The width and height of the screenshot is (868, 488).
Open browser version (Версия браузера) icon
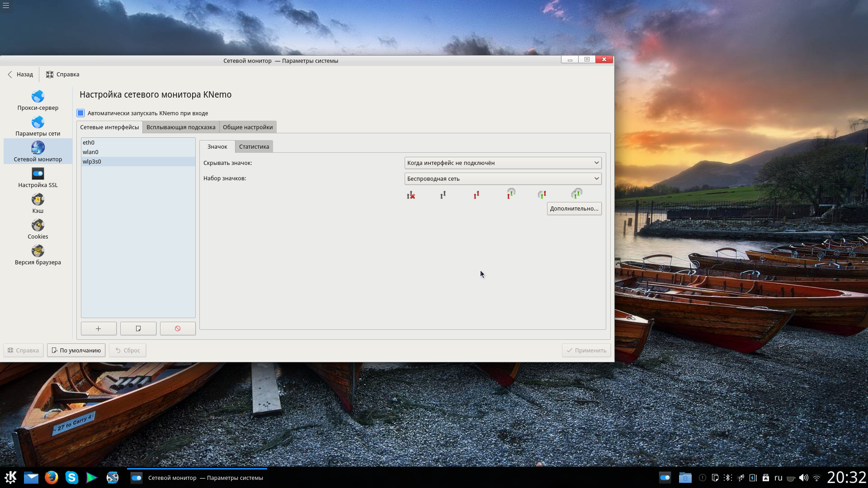[x=38, y=251]
